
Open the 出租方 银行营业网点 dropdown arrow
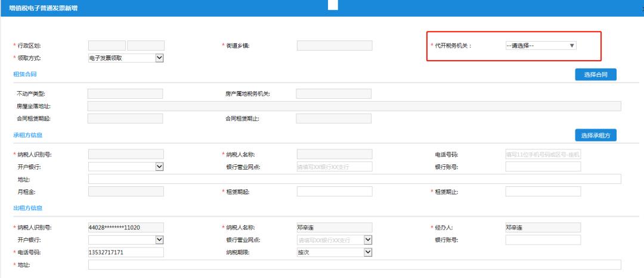(x=368, y=239)
